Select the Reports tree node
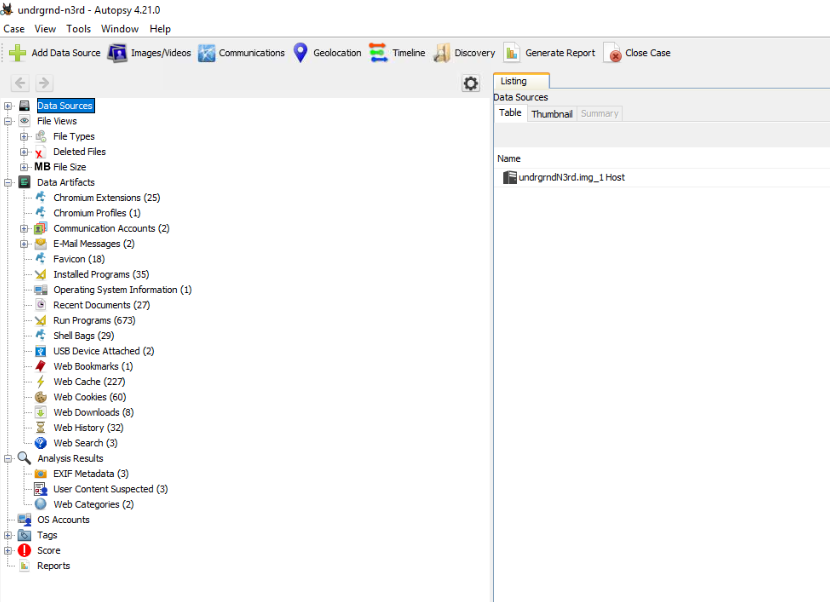Image resolution: width=830 pixels, height=602 pixels. [53, 566]
